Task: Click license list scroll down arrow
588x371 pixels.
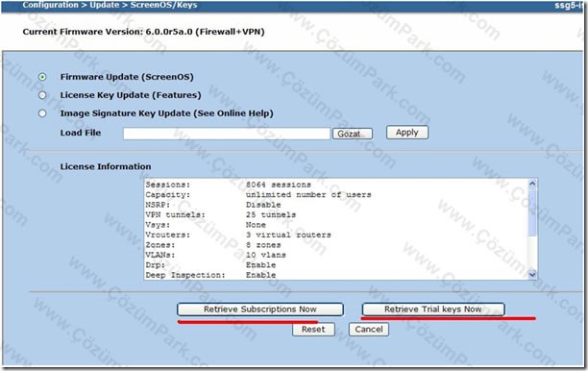Action: coord(532,275)
